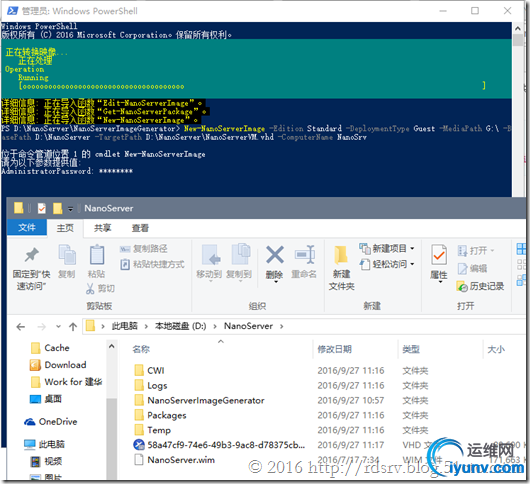Open the Customize Quick Access Toolbar dropdown
The height and width of the screenshot is (484, 530).
point(70,209)
